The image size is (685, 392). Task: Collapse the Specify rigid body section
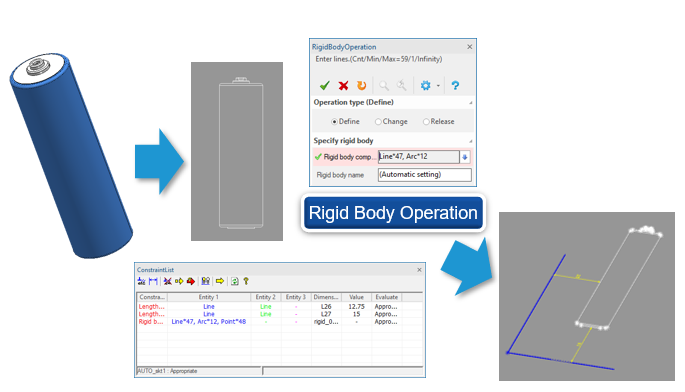coord(471,141)
